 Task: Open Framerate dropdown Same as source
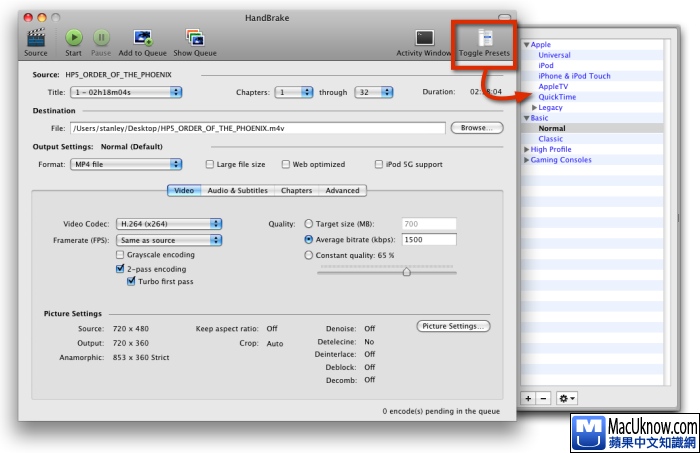pyautogui.click(x=169, y=240)
